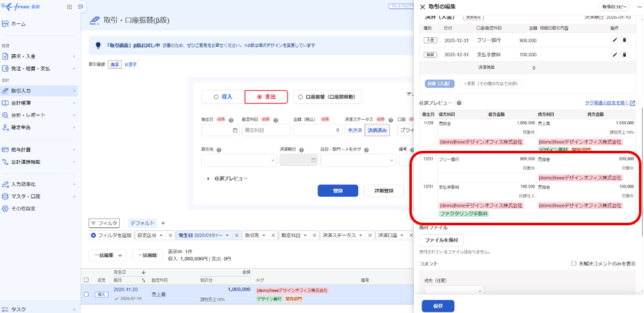The image size is (644, 313).
Task: Delete the 支払手数料 100,000 row with trash icon
Action: [624, 55]
